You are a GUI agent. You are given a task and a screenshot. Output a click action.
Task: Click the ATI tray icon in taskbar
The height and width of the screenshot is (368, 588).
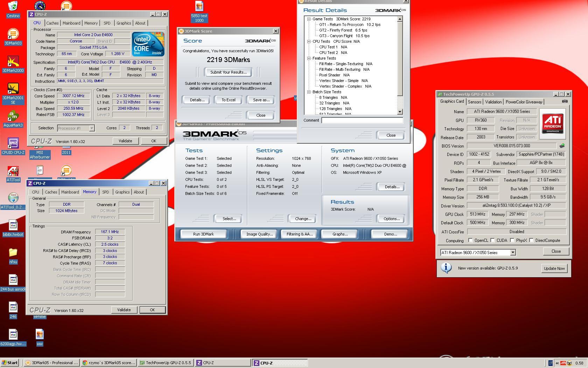click(x=563, y=363)
